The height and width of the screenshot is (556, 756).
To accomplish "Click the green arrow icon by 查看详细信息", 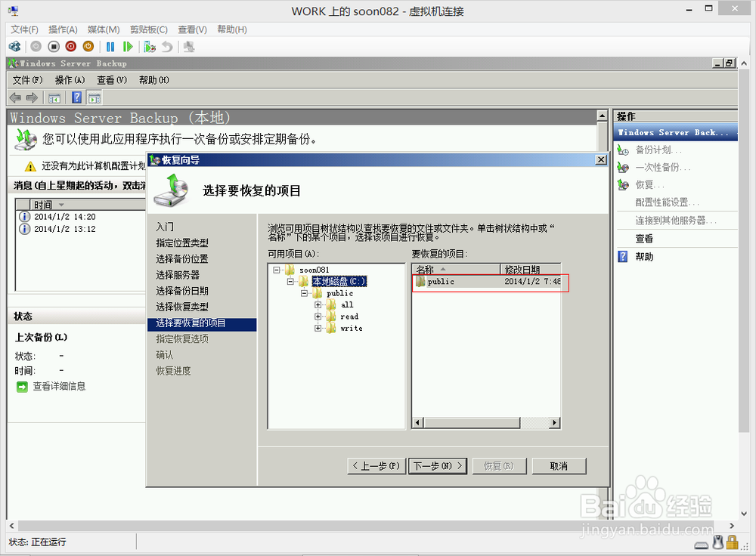I will point(22,387).
